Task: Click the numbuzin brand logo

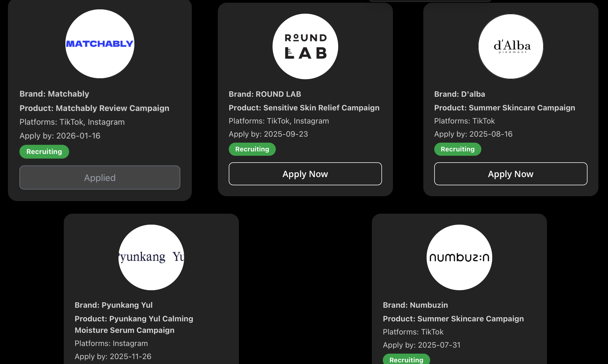Action: point(459,257)
